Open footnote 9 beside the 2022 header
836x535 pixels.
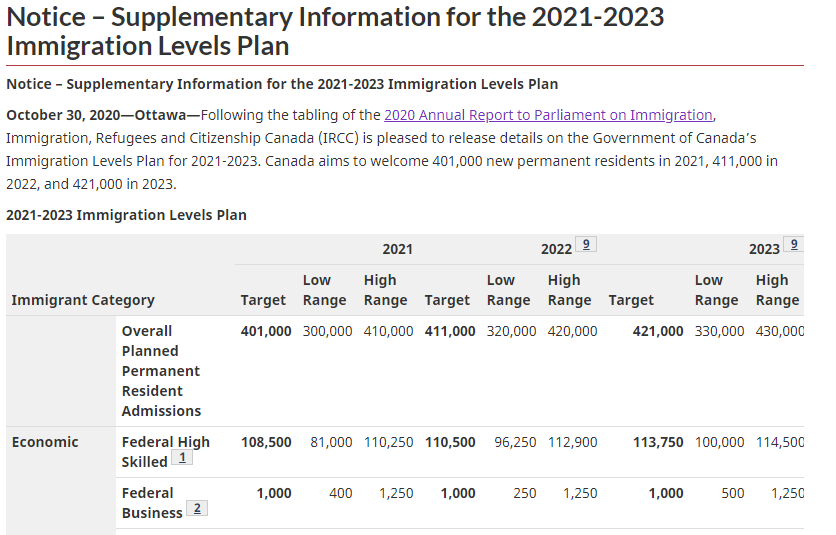pyautogui.click(x=586, y=244)
